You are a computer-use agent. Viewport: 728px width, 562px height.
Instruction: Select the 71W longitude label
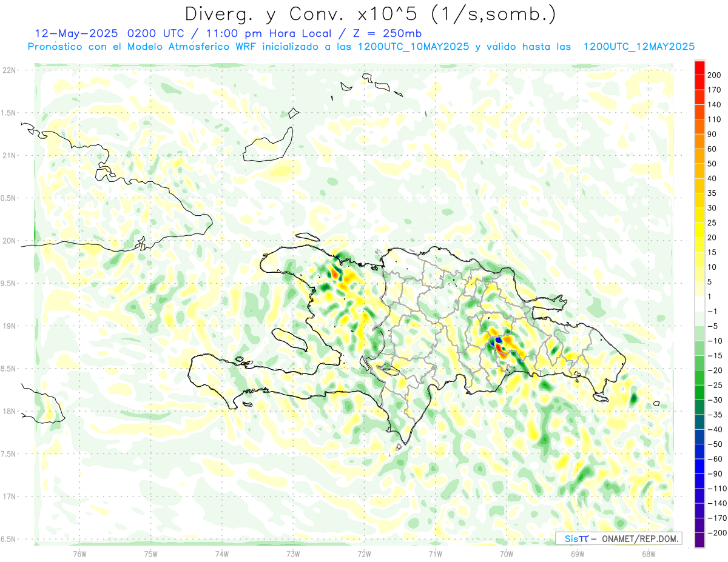pyautogui.click(x=435, y=554)
